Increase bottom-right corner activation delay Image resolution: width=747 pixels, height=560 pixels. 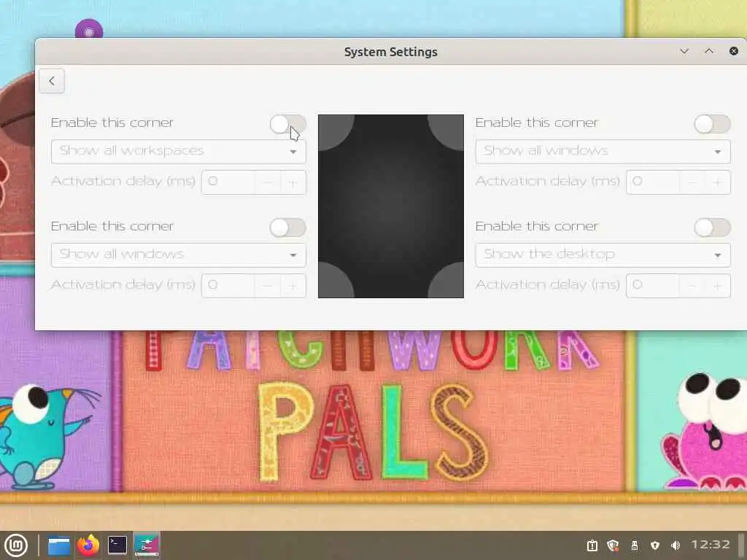(718, 286)
